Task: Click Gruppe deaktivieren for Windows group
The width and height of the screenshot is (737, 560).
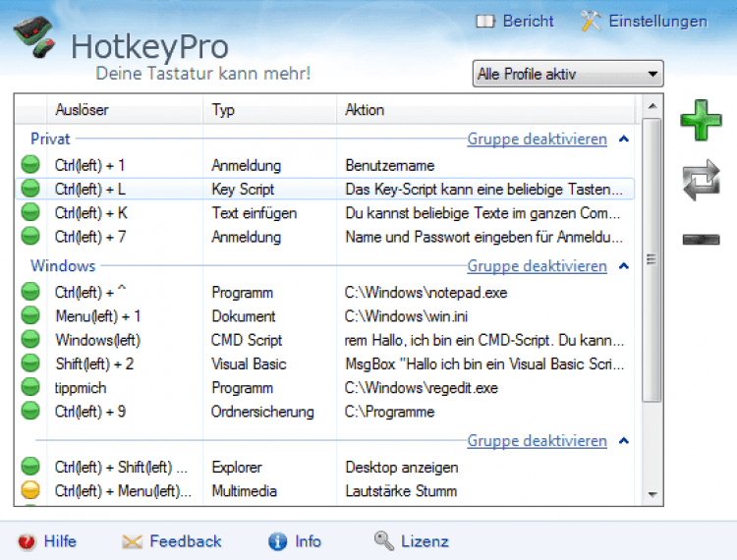Action: (x=538, y=266)
